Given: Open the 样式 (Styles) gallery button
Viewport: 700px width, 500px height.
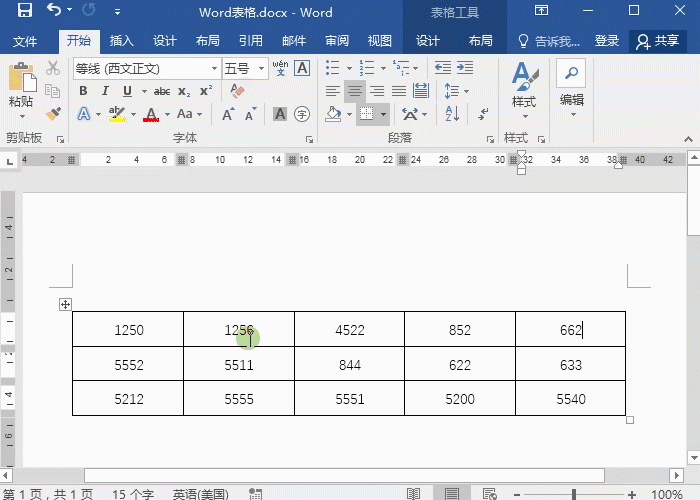Looking at the screenshot, I should pos(524,90).
